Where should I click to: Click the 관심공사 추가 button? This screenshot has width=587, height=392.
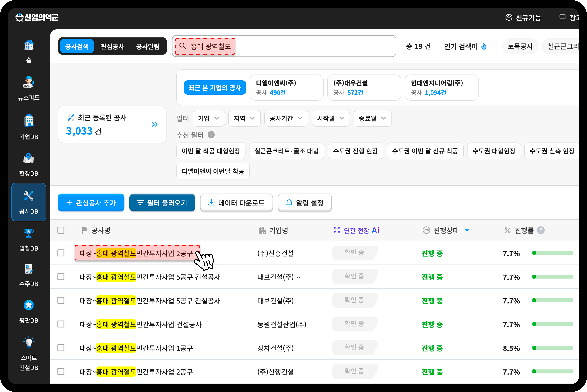(91, 203)
